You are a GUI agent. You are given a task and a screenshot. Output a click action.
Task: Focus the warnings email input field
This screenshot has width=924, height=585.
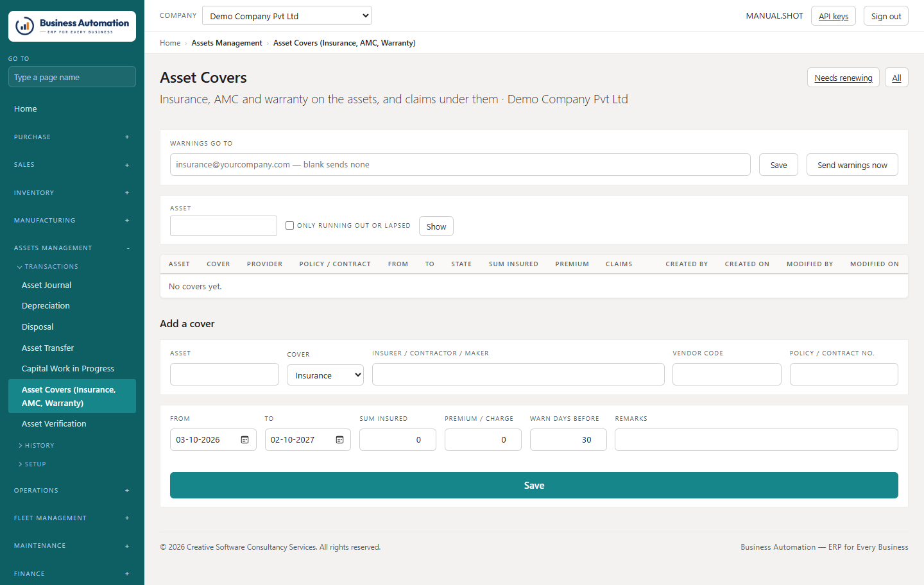tap(460, 165)
